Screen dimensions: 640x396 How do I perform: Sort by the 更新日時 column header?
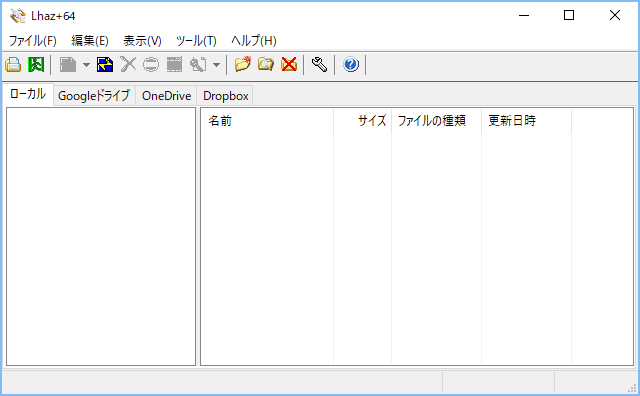point(527,121)
